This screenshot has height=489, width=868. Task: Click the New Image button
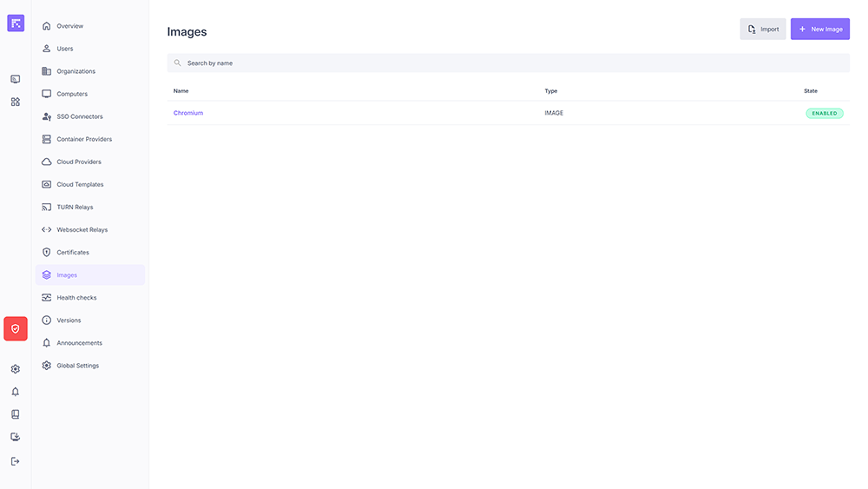pos(819,29)
